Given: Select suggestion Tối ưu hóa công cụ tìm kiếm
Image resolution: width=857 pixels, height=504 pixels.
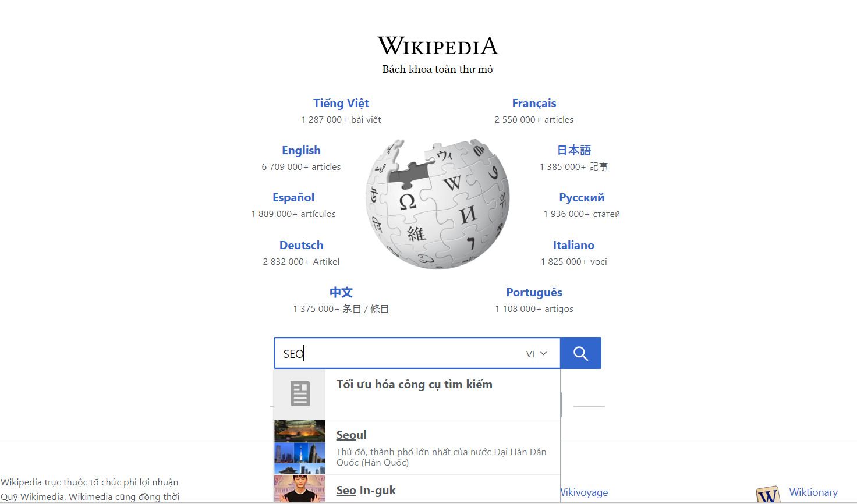Looking at the screenshot, I should point(417,394).
